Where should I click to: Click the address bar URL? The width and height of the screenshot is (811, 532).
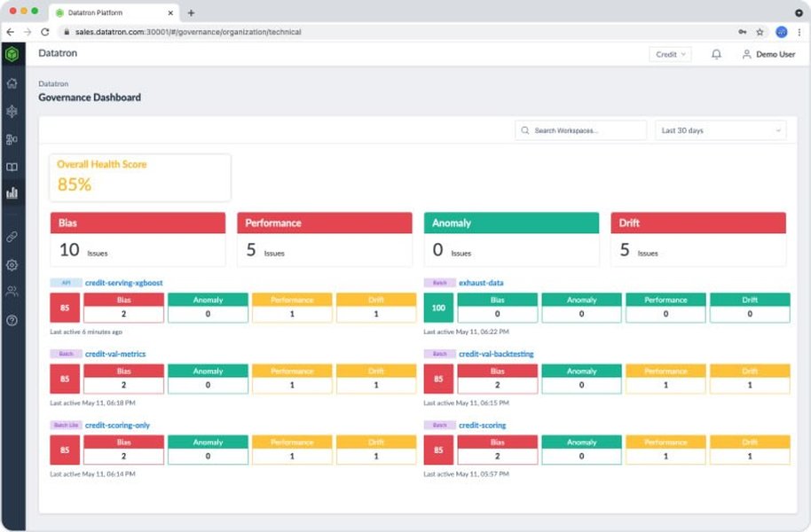188,32
